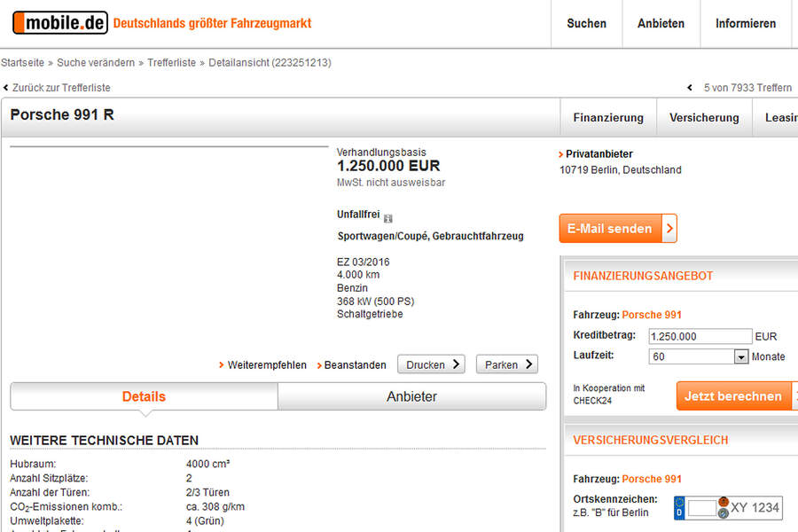Click the Privatanbieter link

pyautogui.click(x=599, y=153)
